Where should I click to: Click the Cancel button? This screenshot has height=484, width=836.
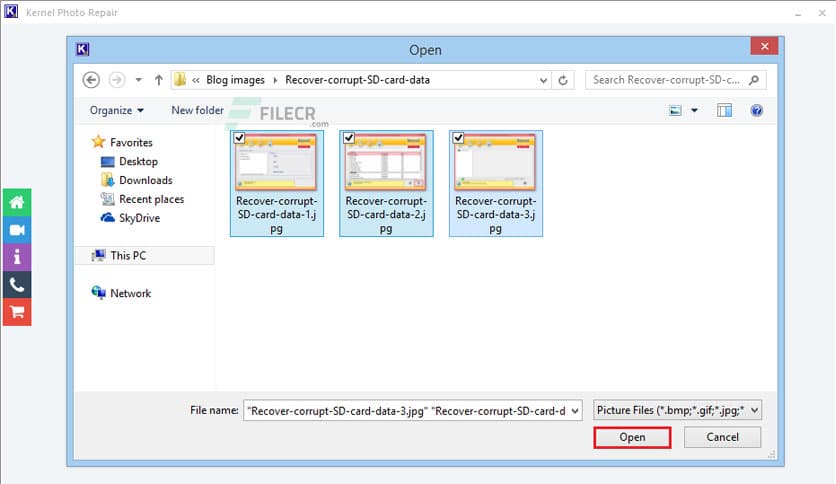point(722,437)
